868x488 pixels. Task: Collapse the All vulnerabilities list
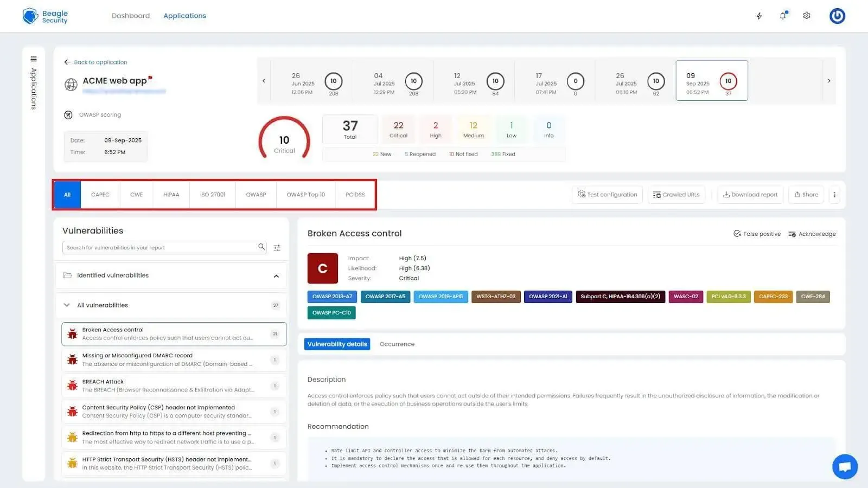pos(66,305)
